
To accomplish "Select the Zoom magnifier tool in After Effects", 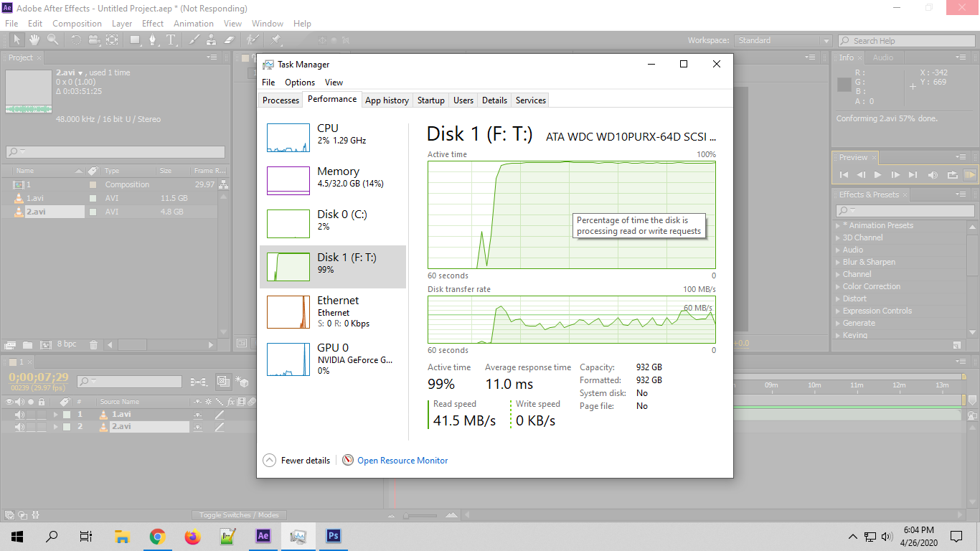I will (53, 40).
